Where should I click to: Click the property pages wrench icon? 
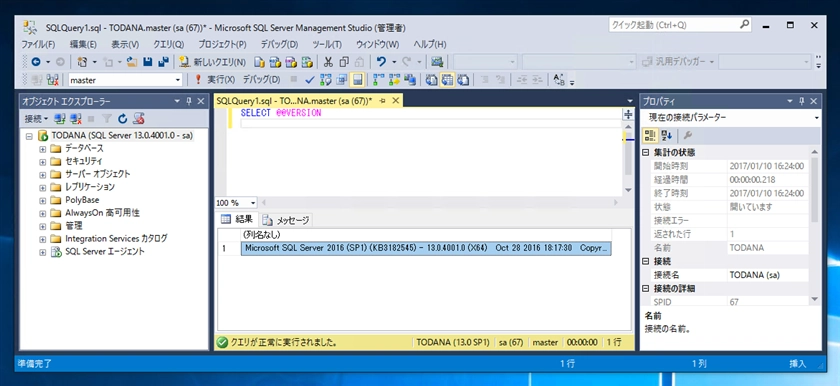coord(688,135)
